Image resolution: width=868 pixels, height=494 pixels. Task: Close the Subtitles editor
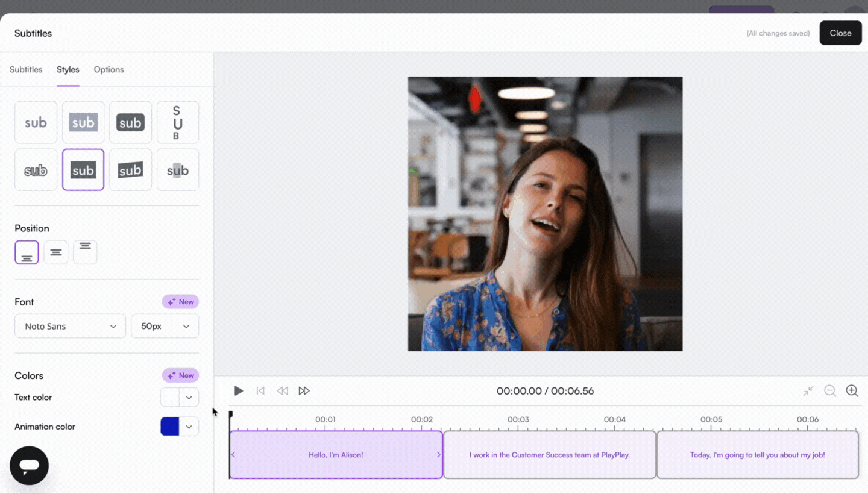pyautogui.click(x=840, y=33)
